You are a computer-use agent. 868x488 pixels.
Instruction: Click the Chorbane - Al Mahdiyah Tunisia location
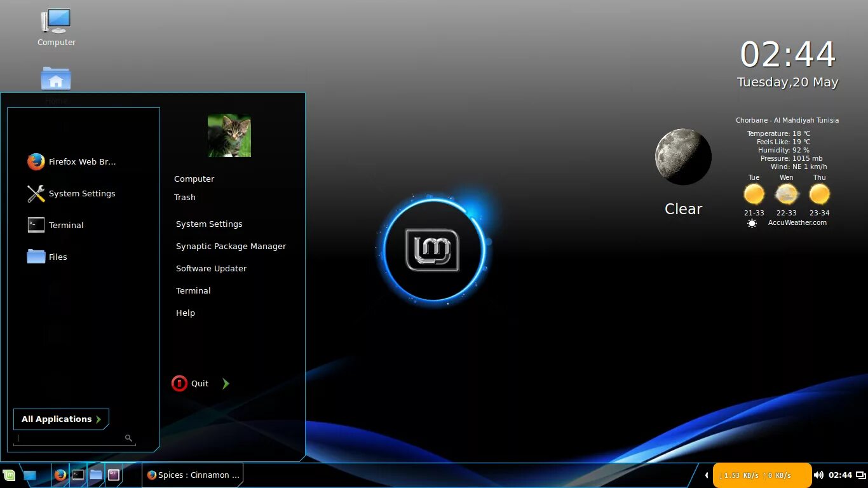pos(787,120)
